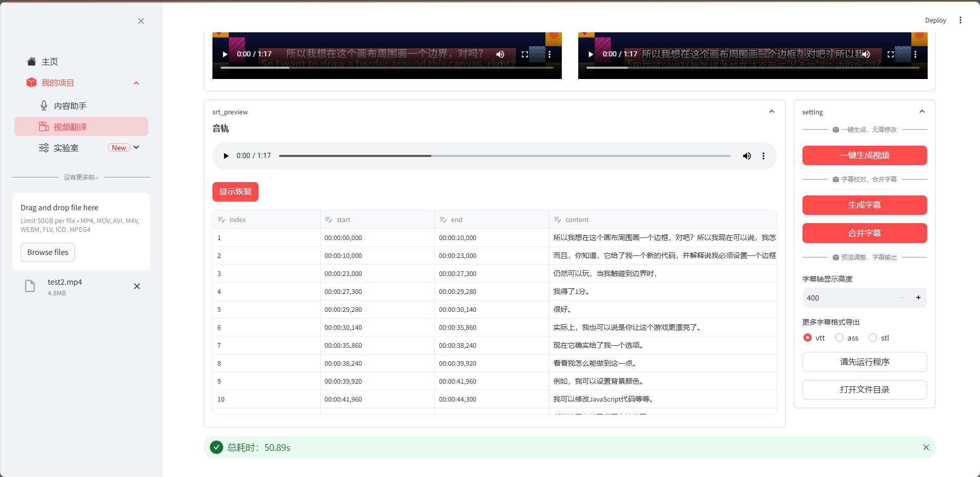Select content cell 很好。

pos(662,310)
